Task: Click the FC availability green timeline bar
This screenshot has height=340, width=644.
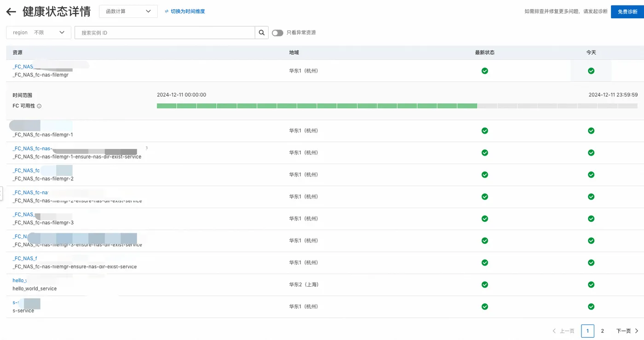Action: click(317, 106)
